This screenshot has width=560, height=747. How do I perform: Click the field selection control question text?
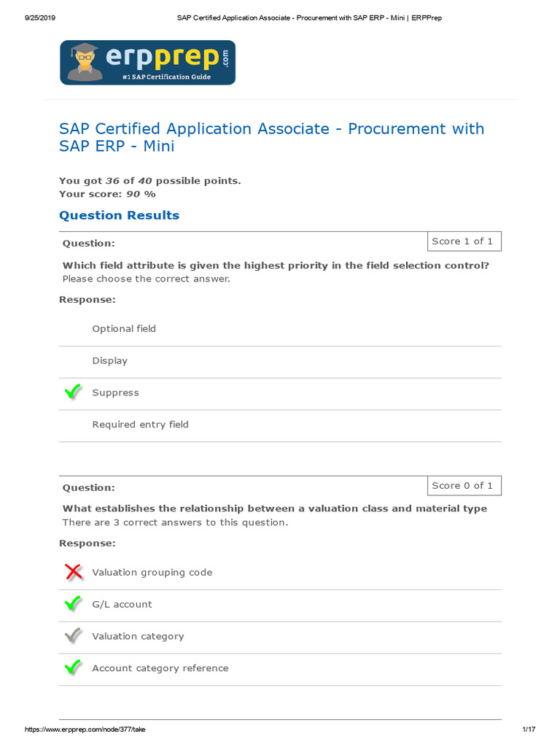(x=276, y=266)
